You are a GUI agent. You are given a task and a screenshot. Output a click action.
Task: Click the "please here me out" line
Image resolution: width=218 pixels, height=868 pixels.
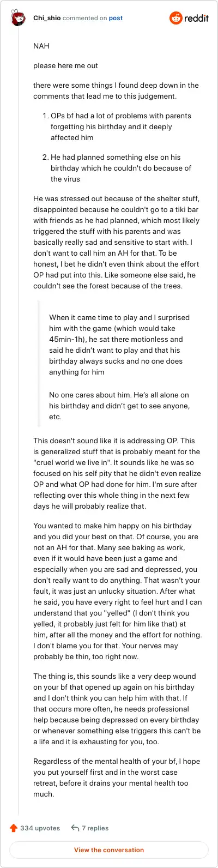point(65,66)
